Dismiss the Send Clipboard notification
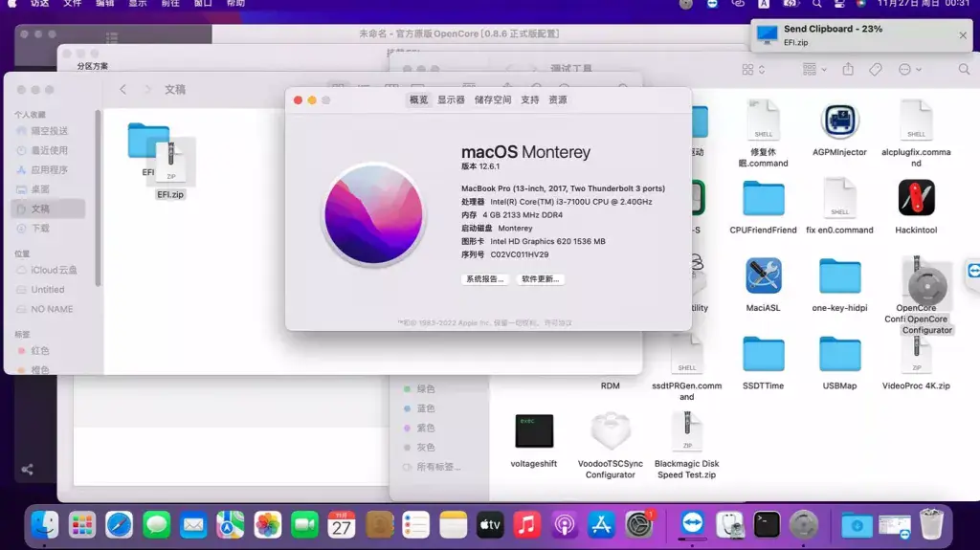Image resolution: width=980 pixels, height=550 pixels. tap(963, 35)
